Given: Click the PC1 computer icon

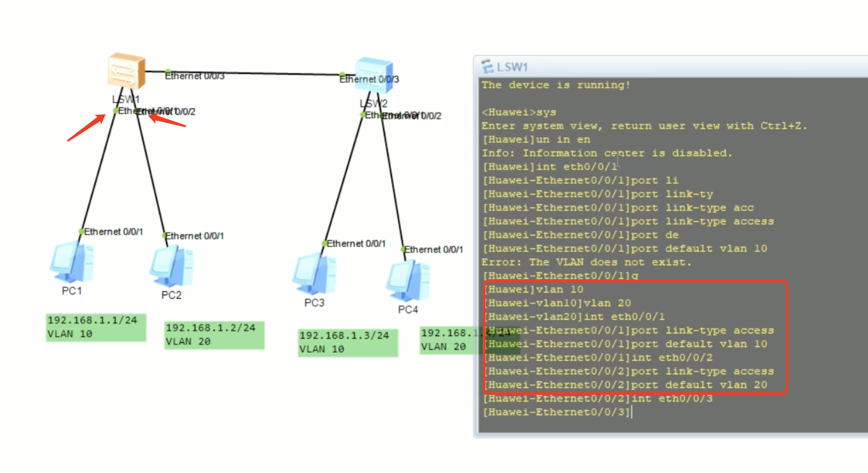Looking at the screenshot, I should pyautogui.click(x=72, y=262).
